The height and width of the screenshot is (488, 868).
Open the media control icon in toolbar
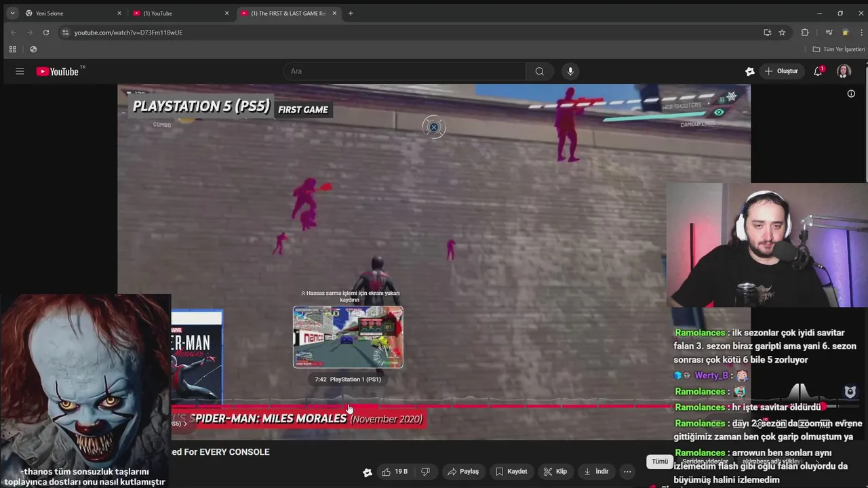[829, 32]
